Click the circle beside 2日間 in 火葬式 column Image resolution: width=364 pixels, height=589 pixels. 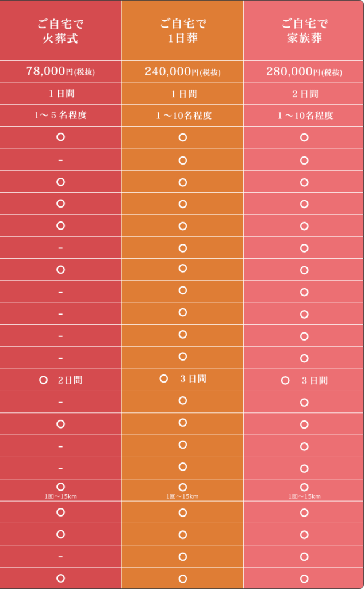pos(43,380)
